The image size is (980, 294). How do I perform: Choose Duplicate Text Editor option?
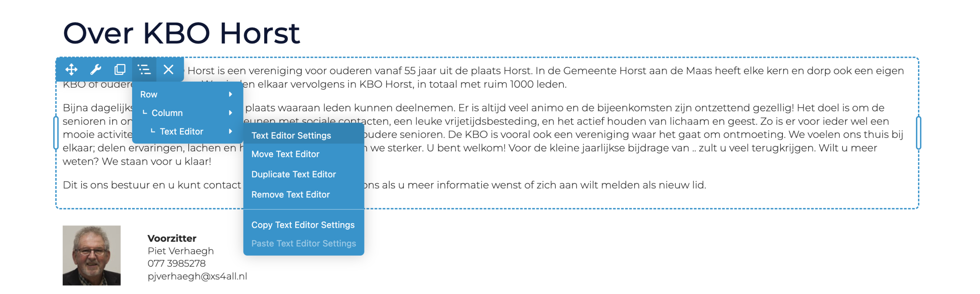[x=304, y=174]
